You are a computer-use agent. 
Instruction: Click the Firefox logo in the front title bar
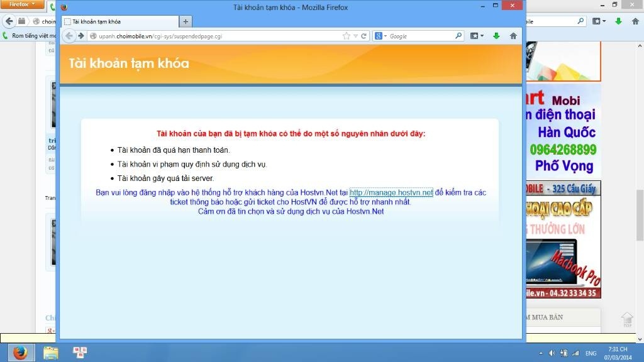(64, 7)
